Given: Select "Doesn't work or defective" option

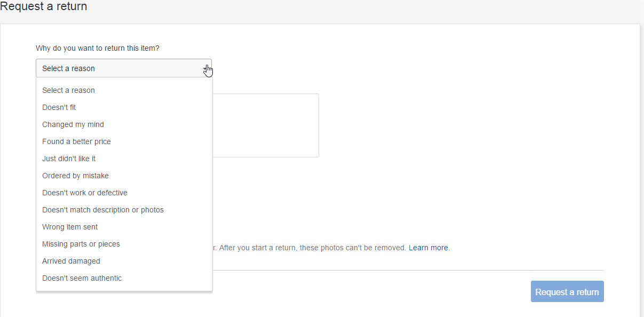Looking at the screenshot, I should [x=85, y=193].
